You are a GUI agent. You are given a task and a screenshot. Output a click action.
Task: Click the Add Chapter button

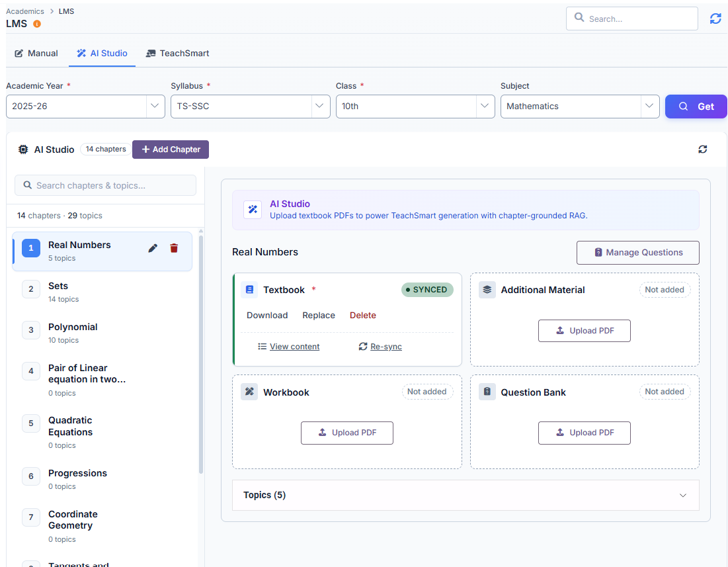coord(171,150)
